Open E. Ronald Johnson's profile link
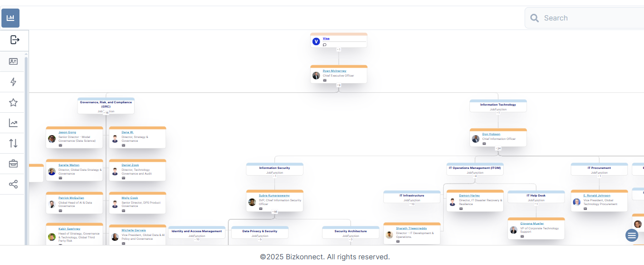Viewport: 644px width, 265px height. pos(597,196)
